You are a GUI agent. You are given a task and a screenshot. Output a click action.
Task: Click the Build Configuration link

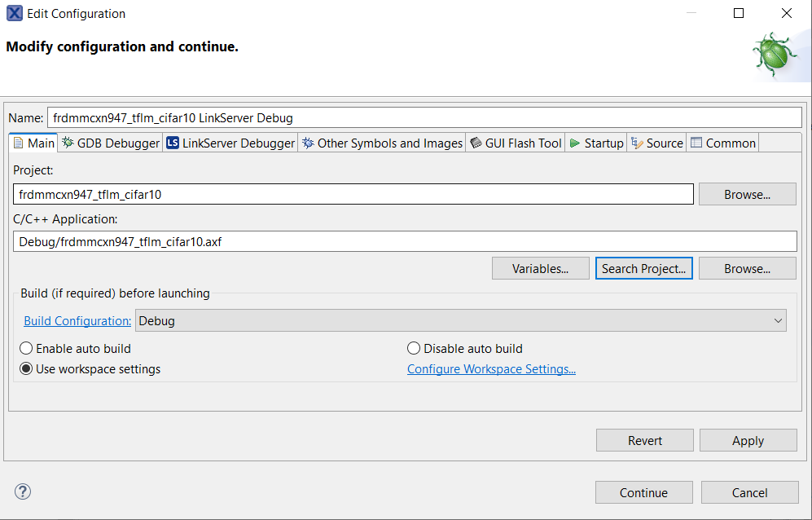click(x=77, y=321)
